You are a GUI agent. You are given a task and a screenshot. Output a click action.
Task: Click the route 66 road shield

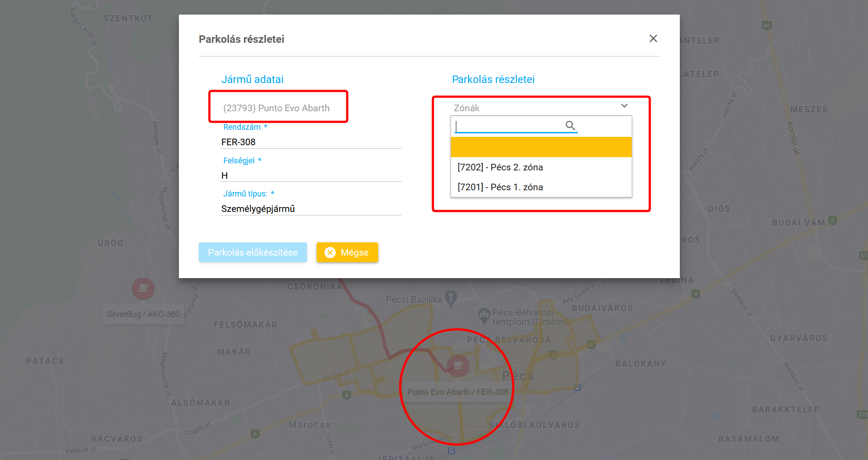tap(767, 25)
